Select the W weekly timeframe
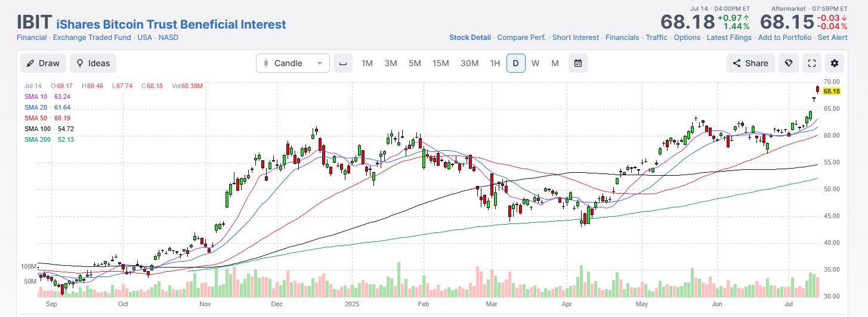The height and width of the screenshot is (317, 868). pyautogui.click(x=536, y=63)
